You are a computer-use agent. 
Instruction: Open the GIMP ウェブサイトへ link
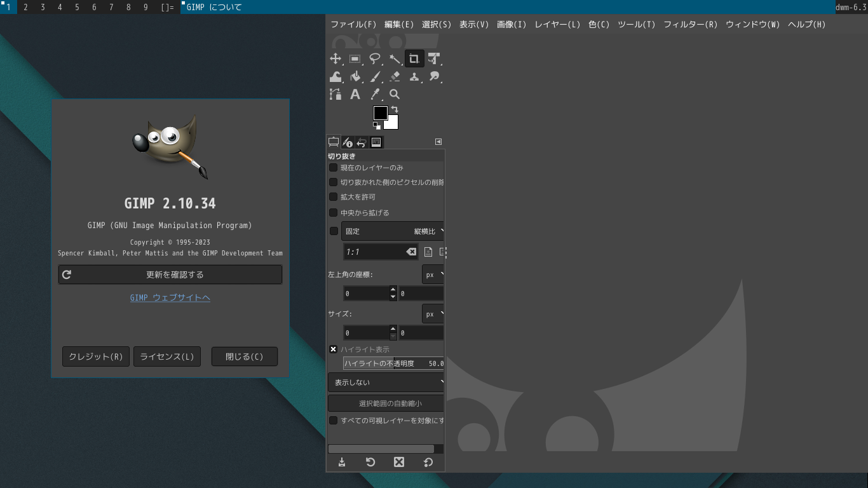(x=170, y=297)
